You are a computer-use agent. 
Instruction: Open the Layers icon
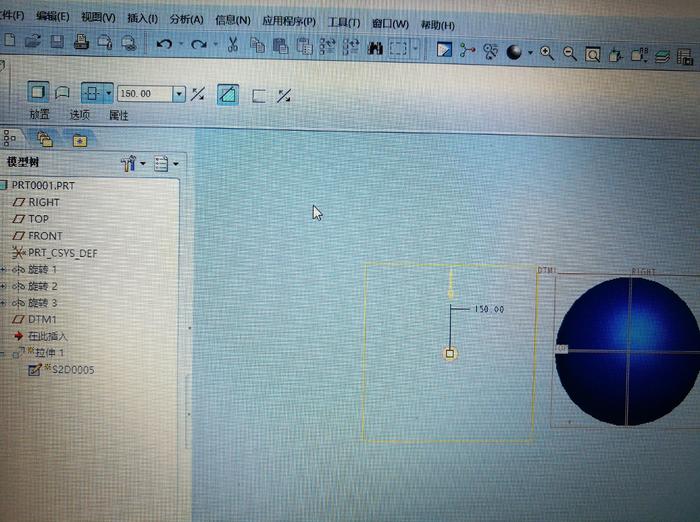pos(662,57)
